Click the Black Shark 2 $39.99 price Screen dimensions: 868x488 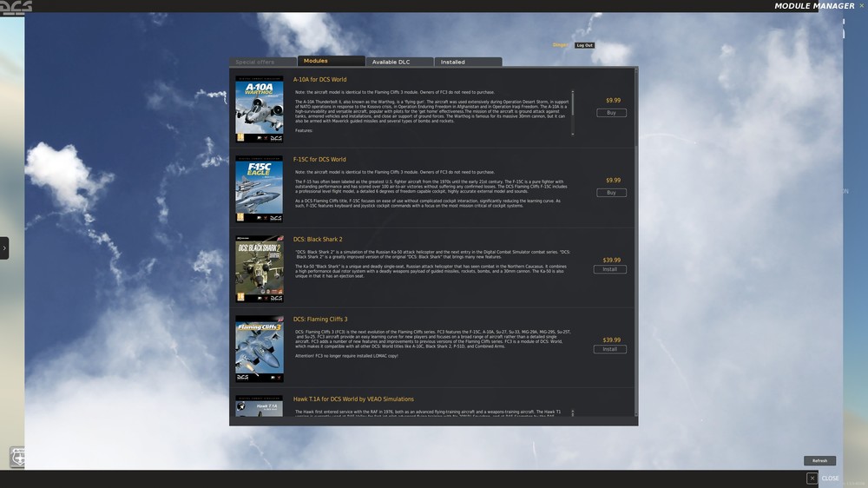612,260
